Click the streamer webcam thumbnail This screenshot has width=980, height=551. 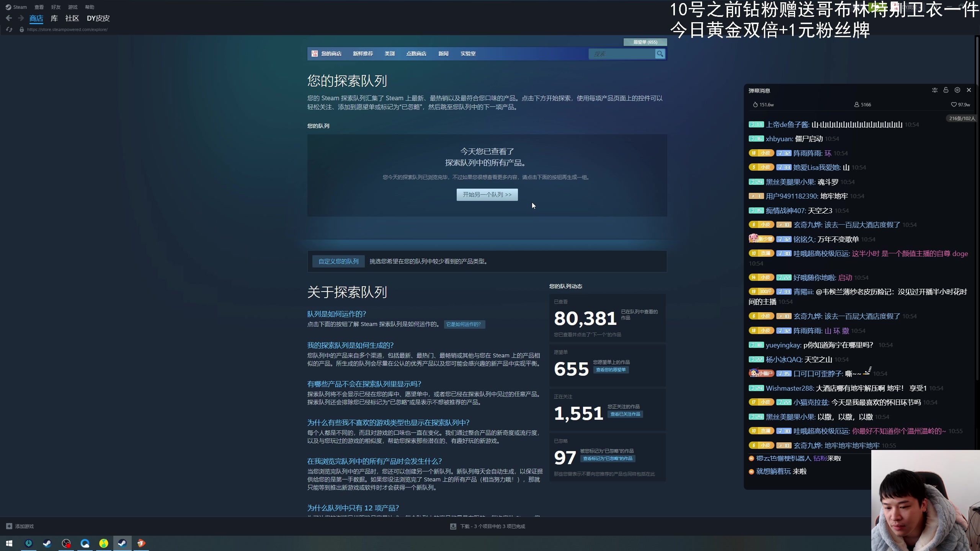[x=926, y=500]
